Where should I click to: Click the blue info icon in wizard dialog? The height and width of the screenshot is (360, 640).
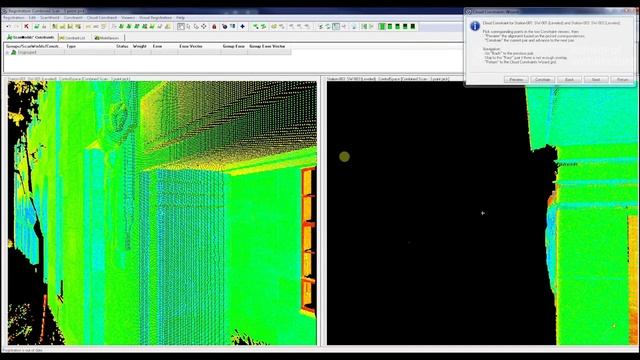[475, 26]
